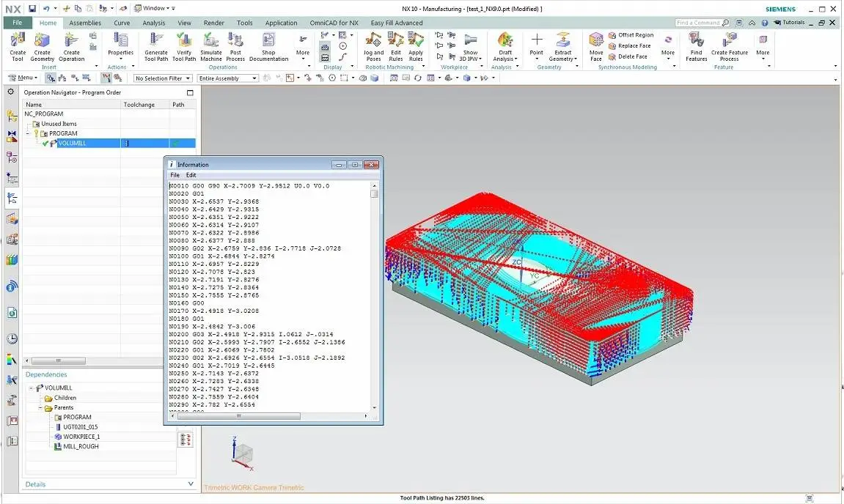Save the part with the Save icon

coord(32,8)
